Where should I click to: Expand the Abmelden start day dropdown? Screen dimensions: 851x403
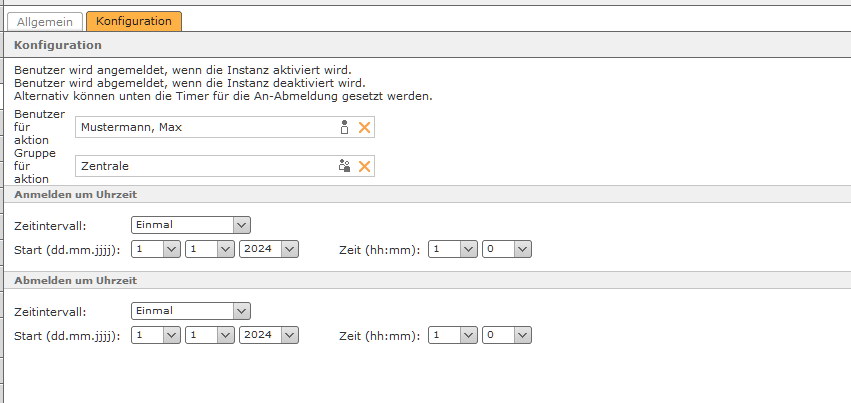click(155, 335)
